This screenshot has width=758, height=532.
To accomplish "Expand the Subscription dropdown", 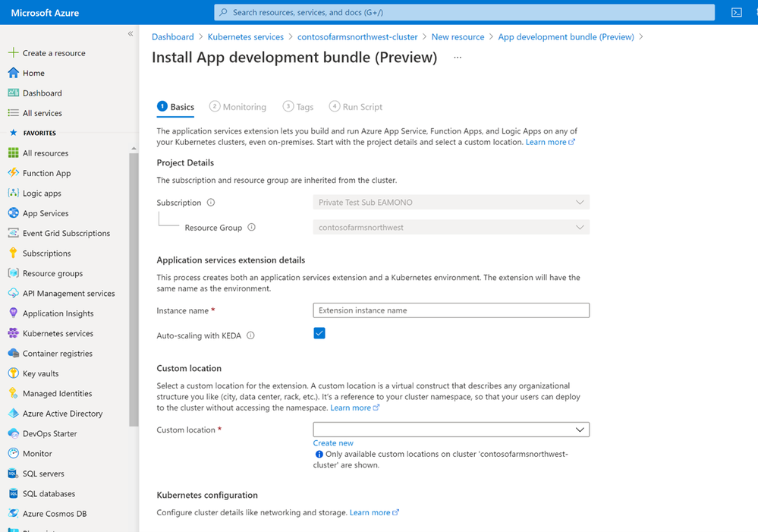I will pos(451,202).
